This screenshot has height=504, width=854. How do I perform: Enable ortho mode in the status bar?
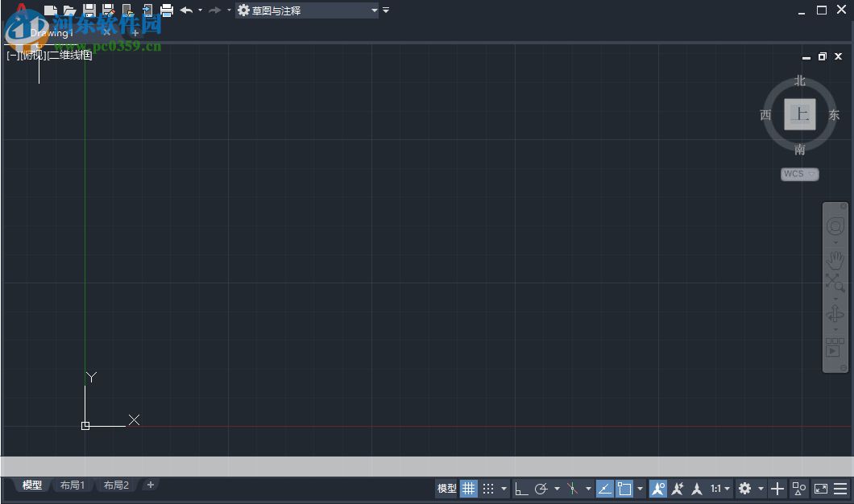[x=520, y=489]
